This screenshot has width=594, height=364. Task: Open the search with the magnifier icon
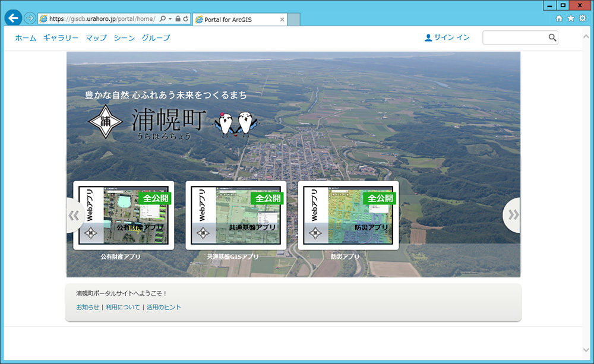[553, 37]
